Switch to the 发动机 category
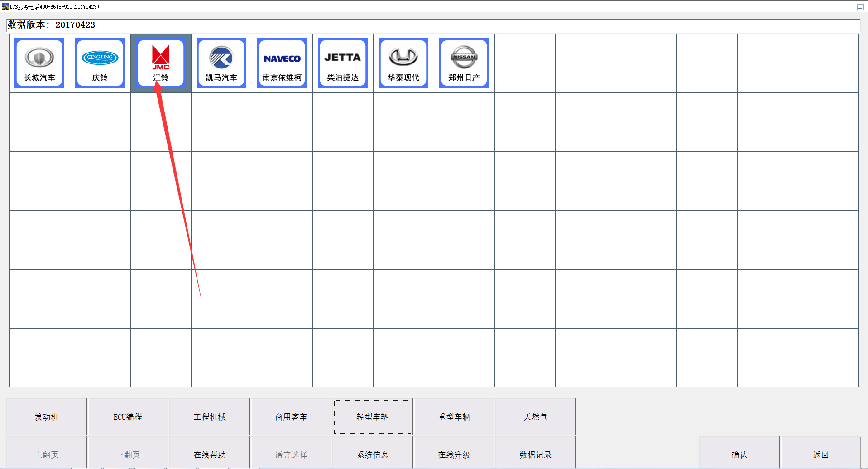Image resolution: width=868 pixels, height=469 pixels. (x=47, y=417)
